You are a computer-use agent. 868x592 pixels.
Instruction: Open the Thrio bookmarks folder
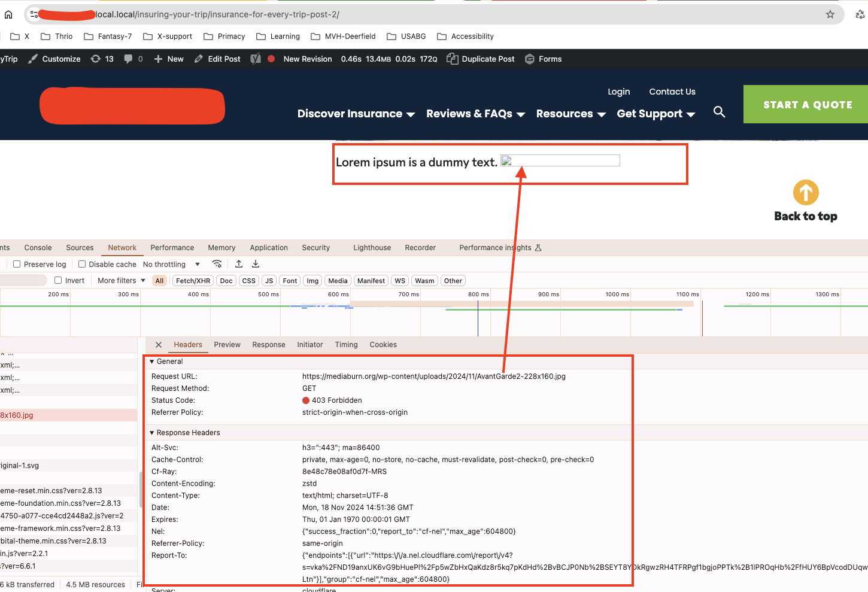(57, 37)
